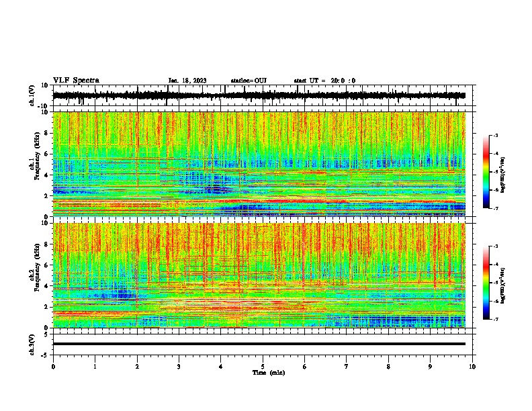Image resolution: width=532 pixels, height=411 pixels.
Task: Click the ch.2 color scale bar
Action: [x=486, y=283]
